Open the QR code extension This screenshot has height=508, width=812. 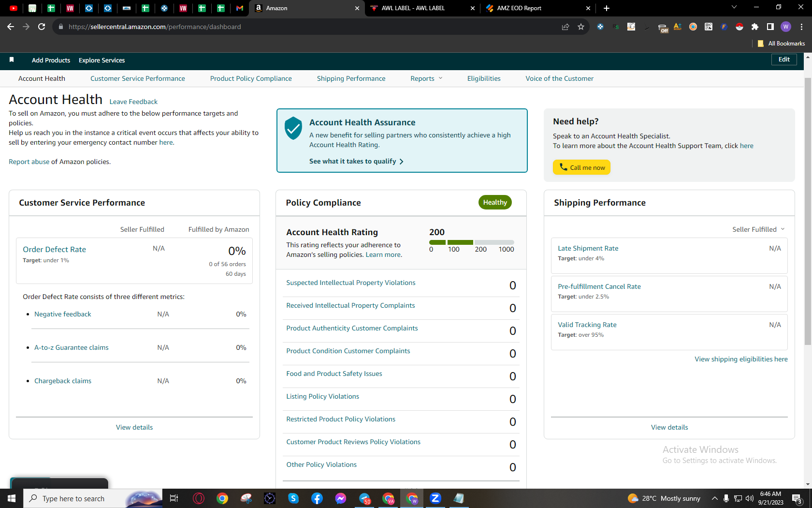click(709, 27)
